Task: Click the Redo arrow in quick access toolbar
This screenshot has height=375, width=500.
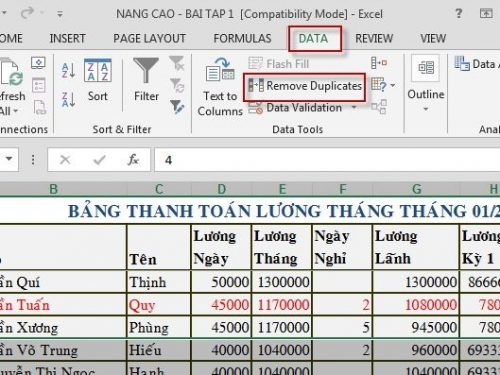Action: pyautogui.click(x=27, y=13)
